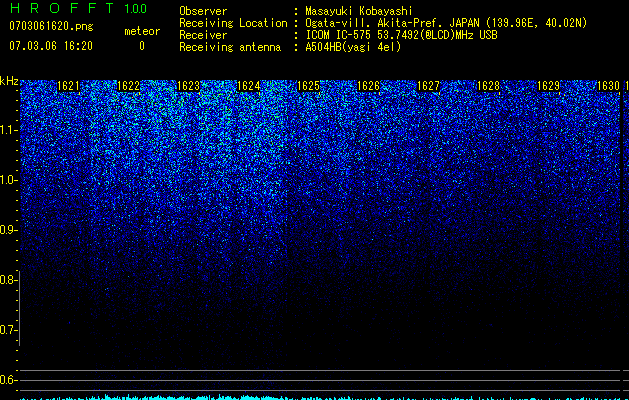Image resolution: width=629 pixels, height=400 pixels.
Task: Select antenna text A504HB(yagi 4el)
Action: tap(353, 47)
